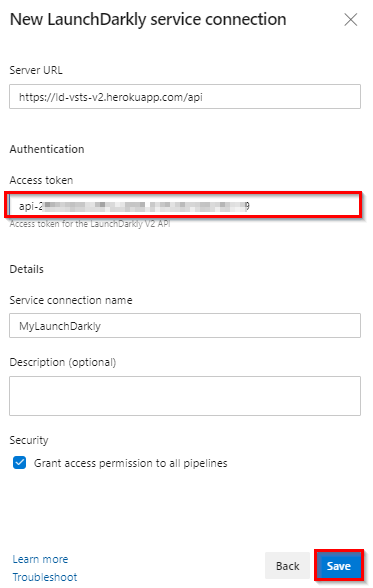Click the panel title 'New LaunchDarkly service connection'
Viewport: 373px width, 588px height.
coord(148,20)
